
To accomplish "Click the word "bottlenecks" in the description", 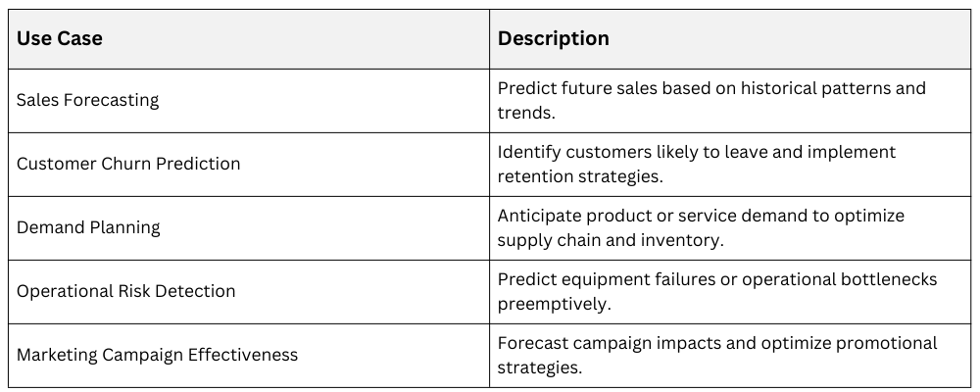I will (885, 279).
